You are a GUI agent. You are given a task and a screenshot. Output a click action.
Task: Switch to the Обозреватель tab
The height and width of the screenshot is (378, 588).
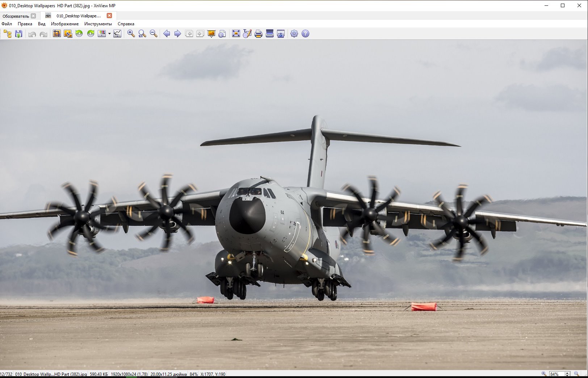coord(16,16)
